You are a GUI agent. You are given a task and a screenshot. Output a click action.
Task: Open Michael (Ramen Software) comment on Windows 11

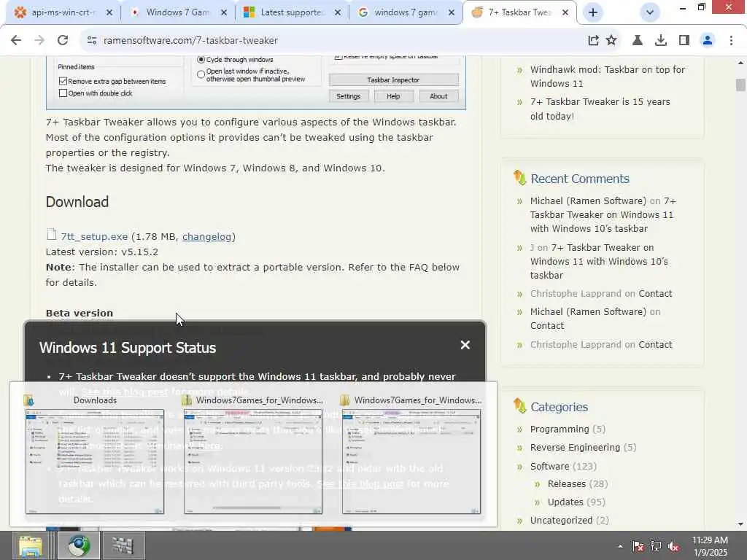pyautogui.click(x=603, y=215)
